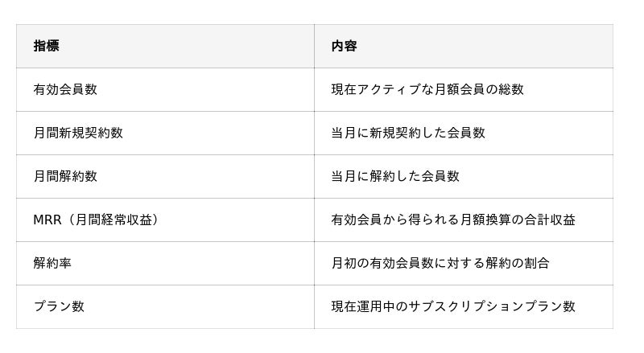Click the 現在運用中のサブスクリプションプラン数 description

(x=453, y=306)
